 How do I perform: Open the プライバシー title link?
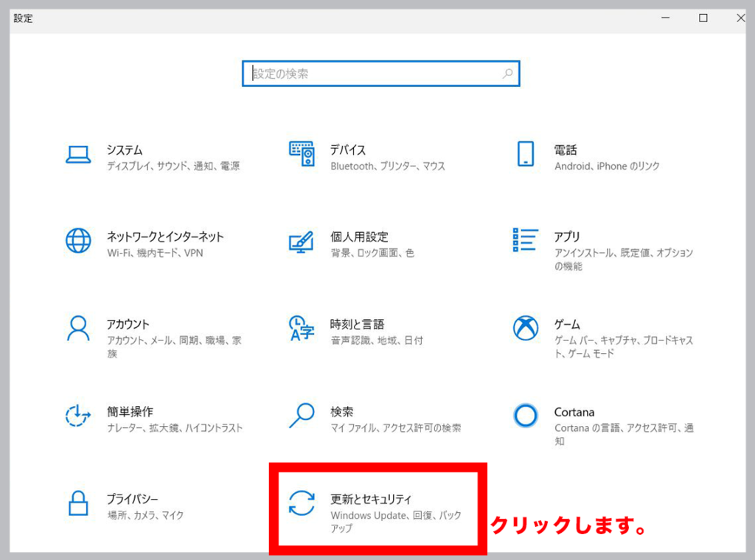[x=133, y=500]
